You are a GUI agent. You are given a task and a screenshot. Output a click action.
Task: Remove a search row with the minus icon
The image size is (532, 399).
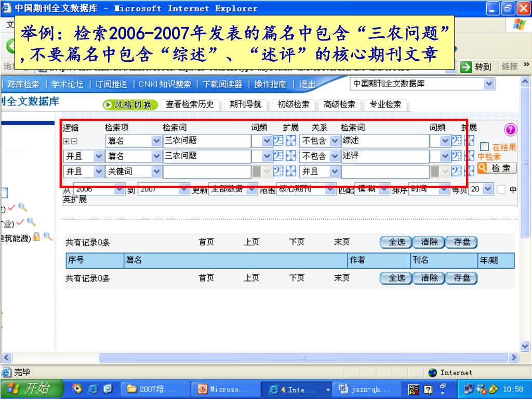(x=74, y=141)
